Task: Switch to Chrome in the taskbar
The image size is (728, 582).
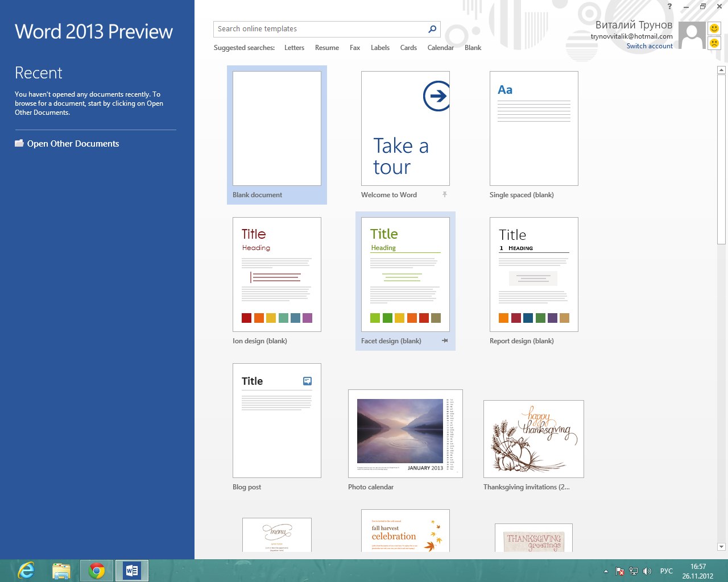Action: click(x=97, y=570)
